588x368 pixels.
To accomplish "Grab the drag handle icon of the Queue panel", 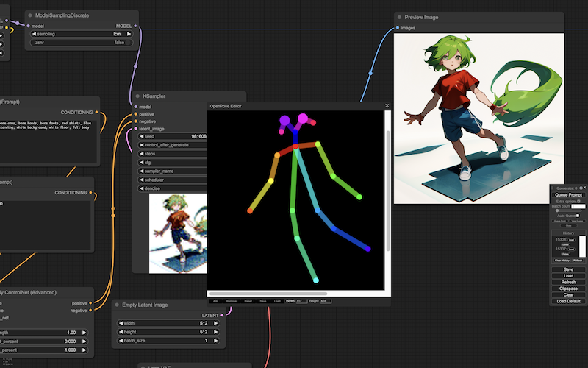I will [553, 188].
